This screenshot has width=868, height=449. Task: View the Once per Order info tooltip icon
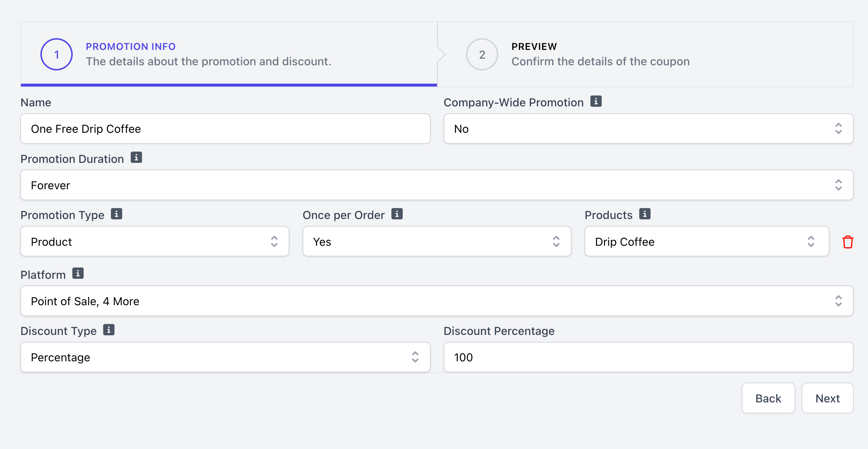tap(397, 214)
